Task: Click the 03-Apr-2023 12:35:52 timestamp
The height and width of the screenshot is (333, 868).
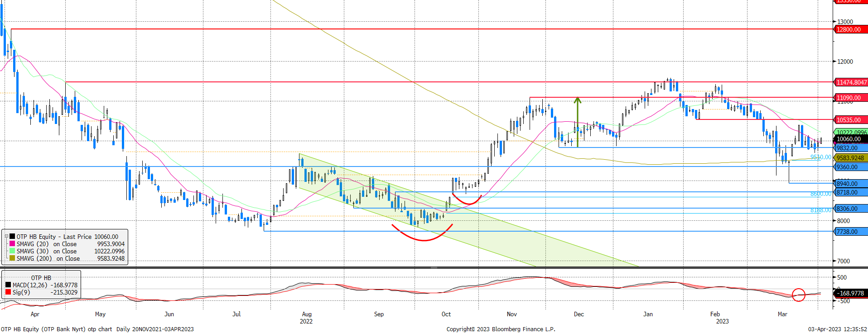Action: pos(838,329)
